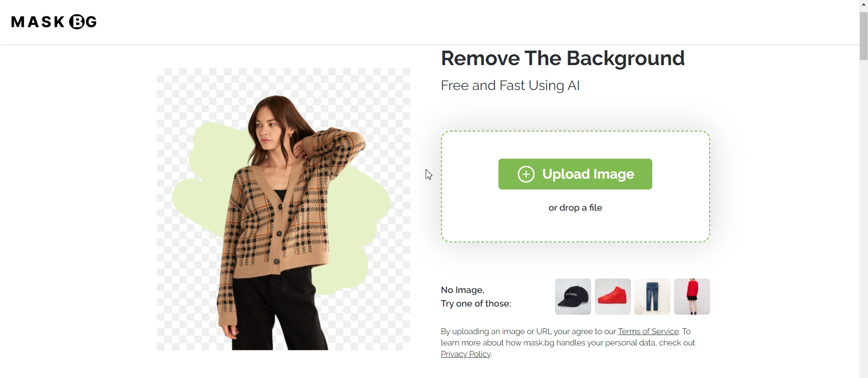Click the cardigan model demo image
Viewport: 868px width, 378px height.
click(284, 209)
